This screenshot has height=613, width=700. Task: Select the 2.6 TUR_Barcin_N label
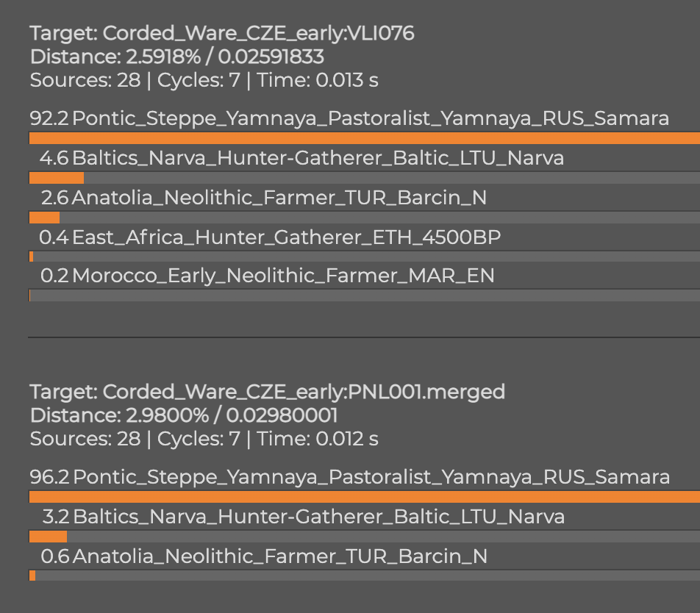[264, 198]
